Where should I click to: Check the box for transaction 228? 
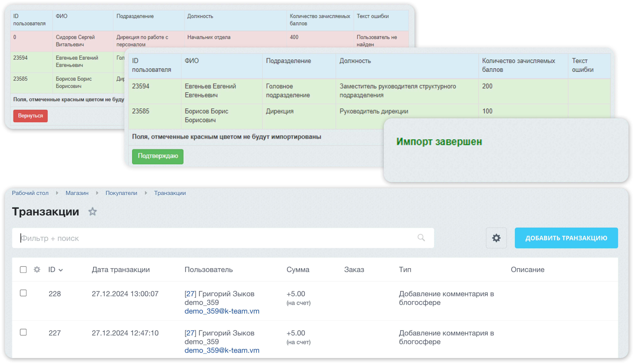coord(23,293)
